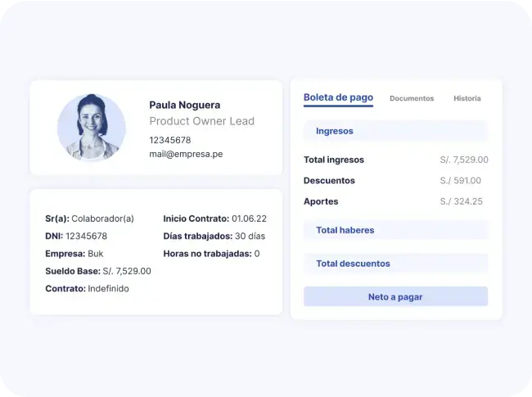
Task: Click the Sr(a): Colaborador(a) field
Action: (x=89, y=219)
